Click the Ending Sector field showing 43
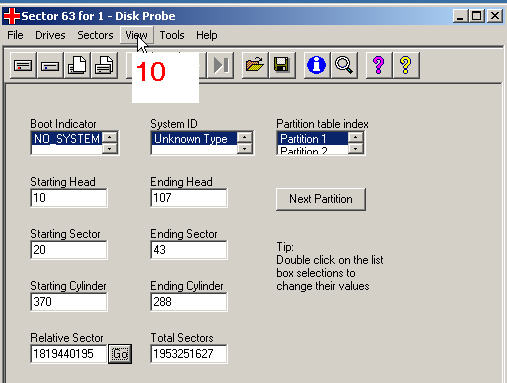Screen dimensions: 507x383 [189, 250]
